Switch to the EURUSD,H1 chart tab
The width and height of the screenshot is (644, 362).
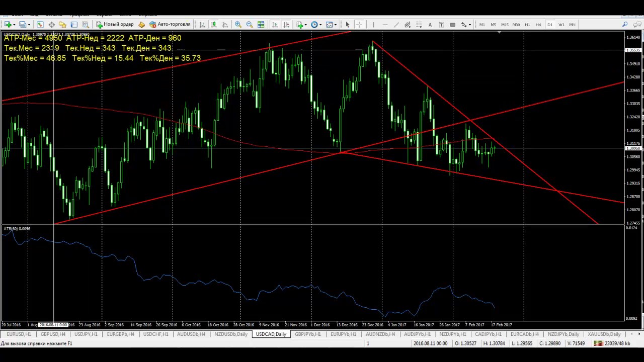[x=19, y=334]
